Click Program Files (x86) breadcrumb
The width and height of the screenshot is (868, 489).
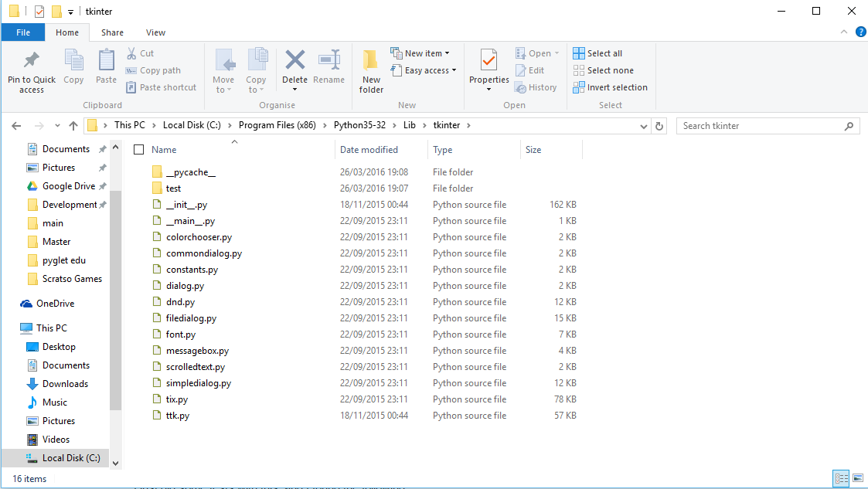pyautogui.click(x=277, y=125)
